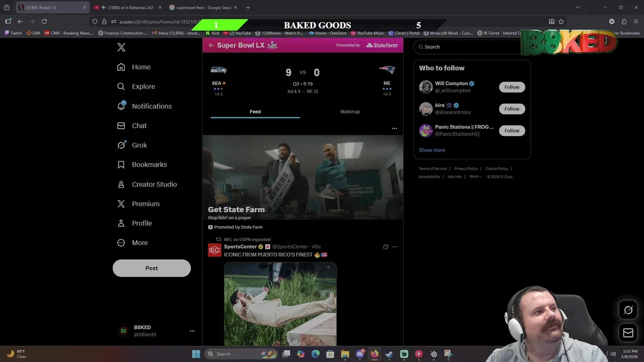
Task: Open floating Messages envelope button
Action: (628, 333)
